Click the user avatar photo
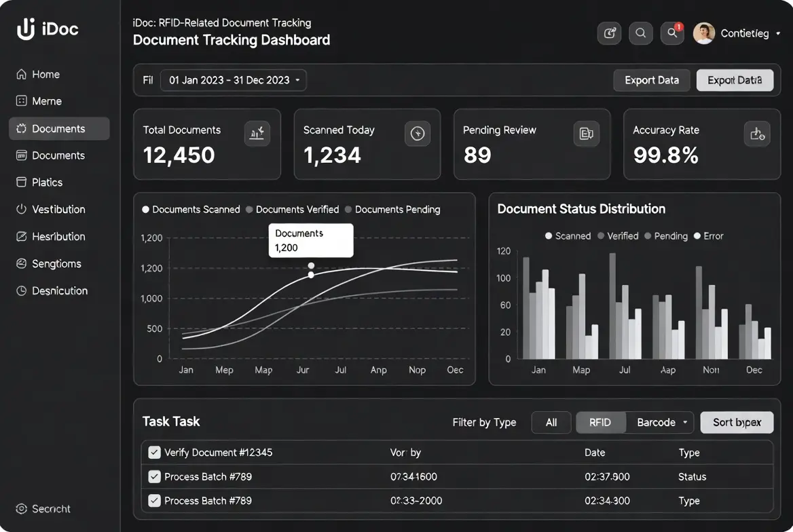Image resolution: width=793 pixels, height=532 pixels. [704, 33]
